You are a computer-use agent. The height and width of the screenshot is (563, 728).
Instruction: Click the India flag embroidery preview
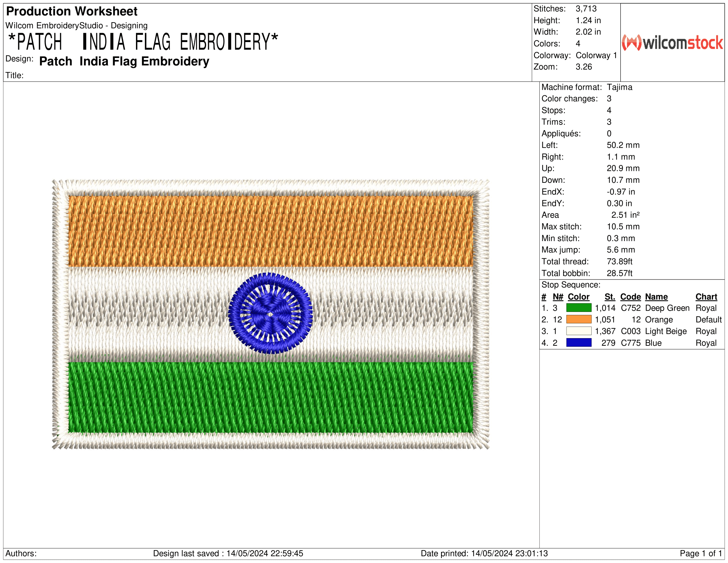(271, 314)
